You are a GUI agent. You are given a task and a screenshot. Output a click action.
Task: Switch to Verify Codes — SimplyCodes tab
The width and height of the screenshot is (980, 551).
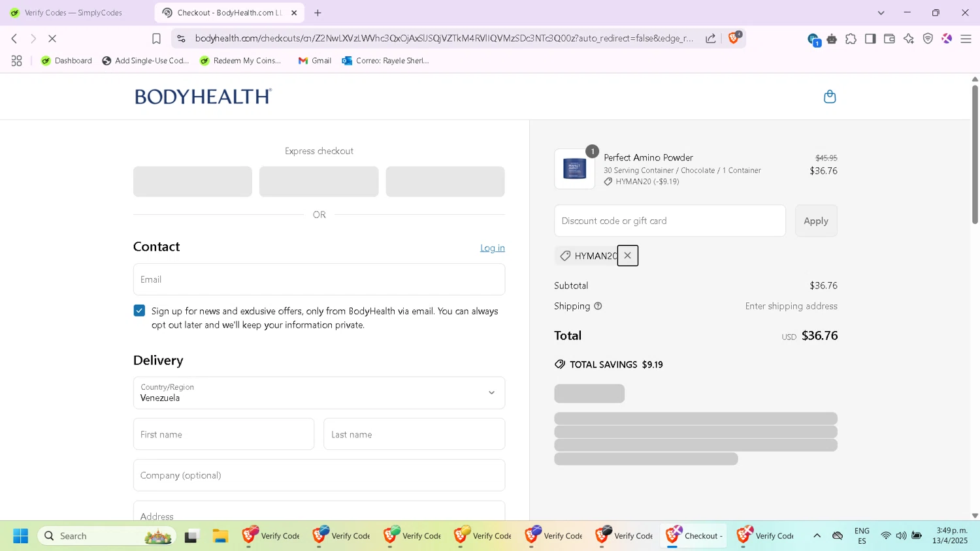click(x=75, y=12)
